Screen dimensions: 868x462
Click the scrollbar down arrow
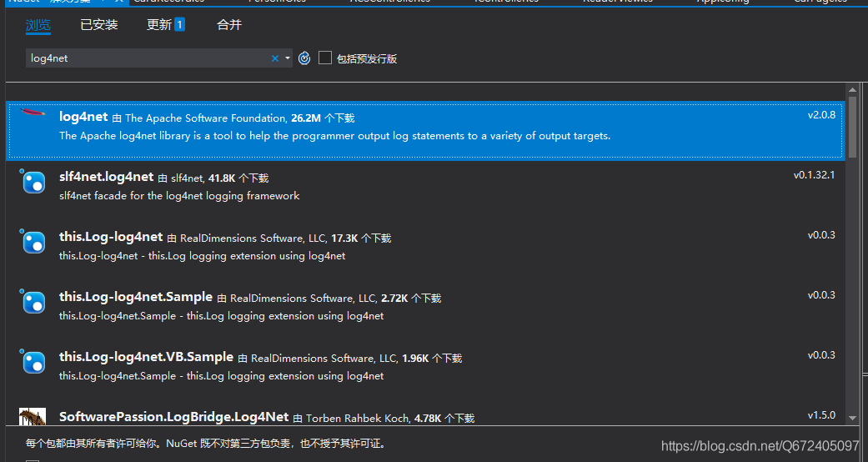[852, 419]
